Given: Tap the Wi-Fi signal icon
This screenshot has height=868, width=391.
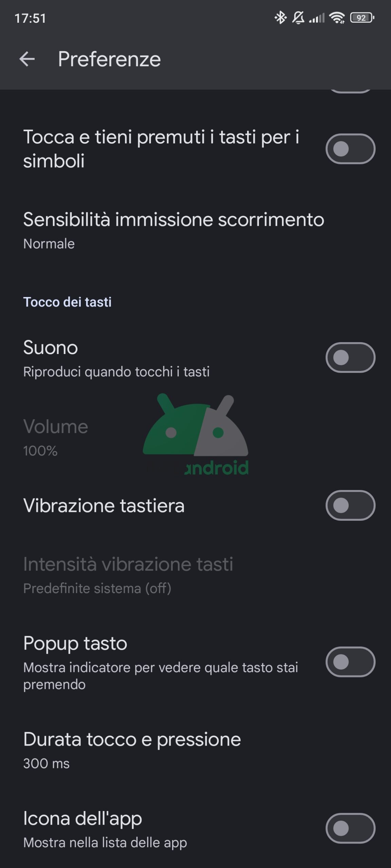Looking at the screenshot, I should click(337, 18).
